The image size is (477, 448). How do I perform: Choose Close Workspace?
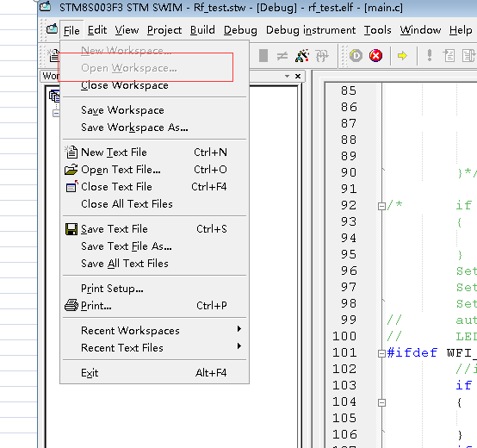point(154,85)
